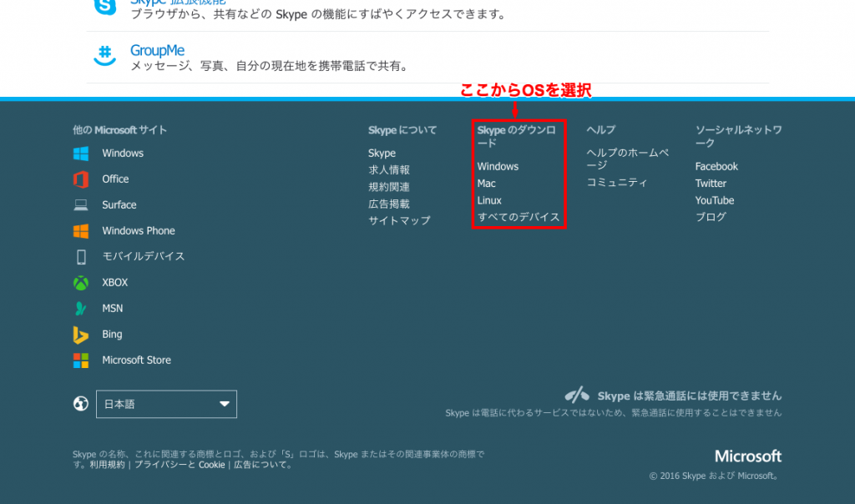Open the モバイルデバイス link
Screen dimensions: 855x504
click(x=144, y=256)
